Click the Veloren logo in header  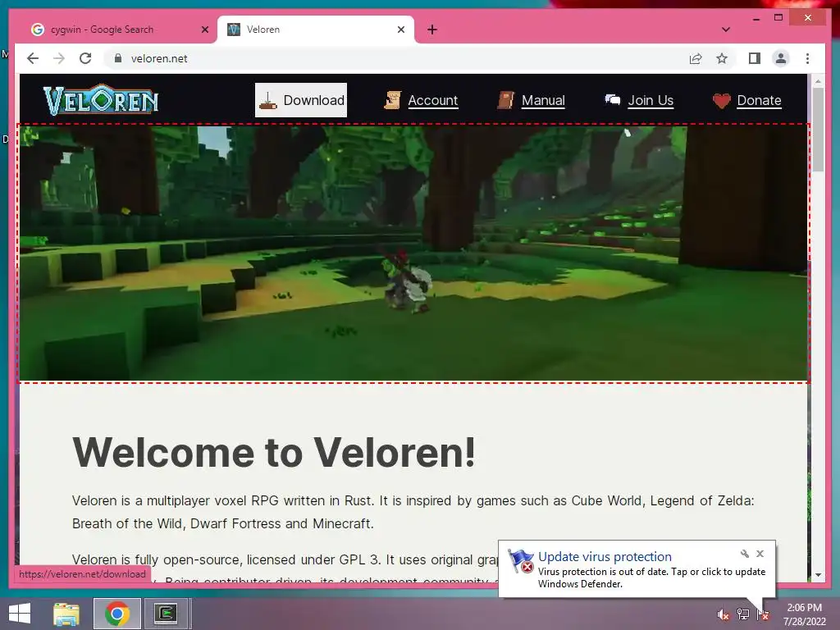pyautogui.click(x=101, y=99)
